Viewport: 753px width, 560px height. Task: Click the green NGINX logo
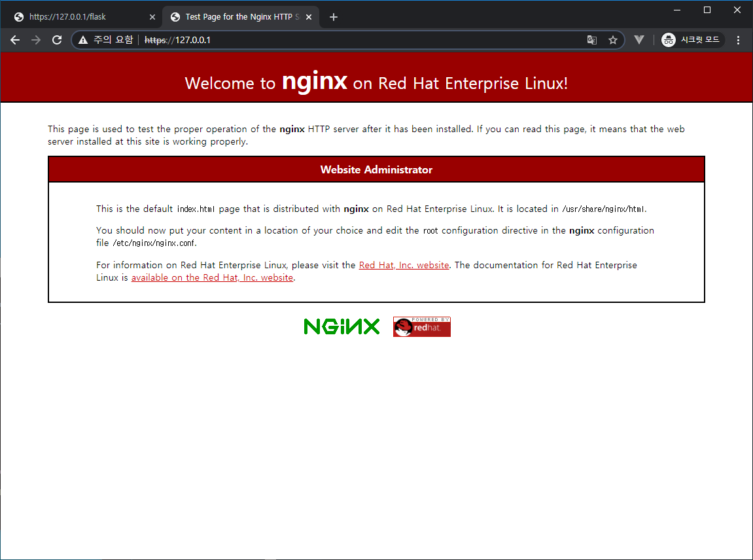pos(341,326)
